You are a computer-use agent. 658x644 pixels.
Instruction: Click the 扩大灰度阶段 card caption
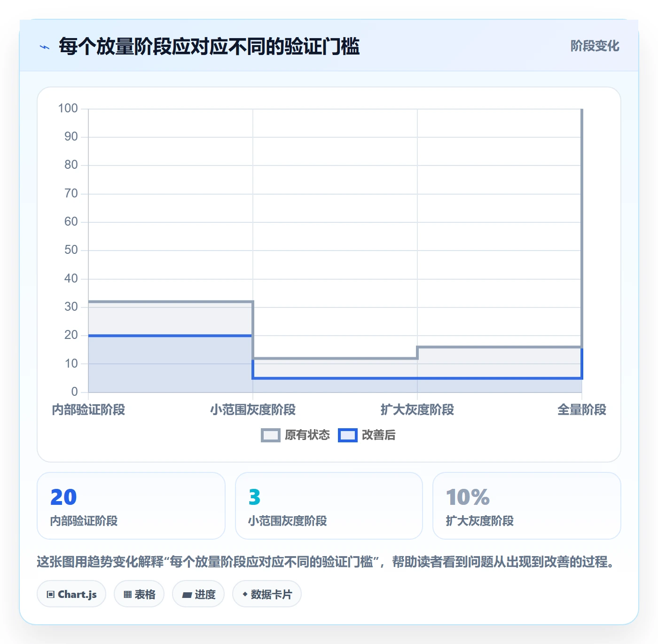(480, 521)
